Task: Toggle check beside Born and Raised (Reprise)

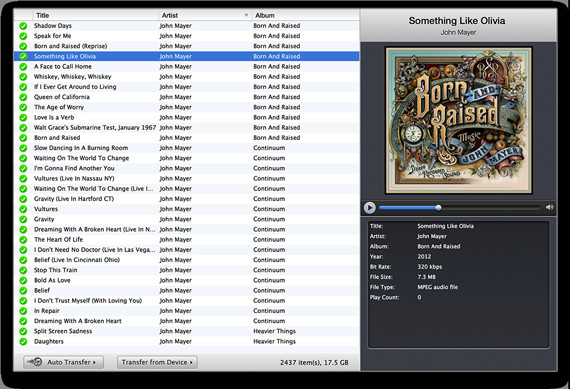Action: pyautogui.click(x=23, y=46)
